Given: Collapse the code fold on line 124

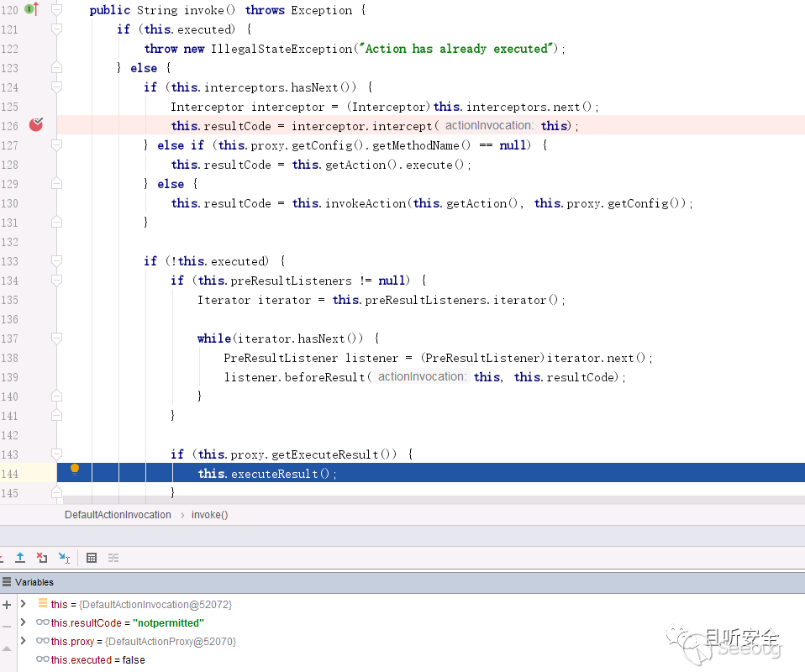Looking at the screenshot, I should [x=57, y=87].
